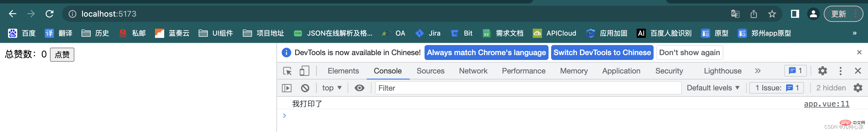Open the translate page icon
The width and height of the screenshot is (868, 132).
coord(735,14)
